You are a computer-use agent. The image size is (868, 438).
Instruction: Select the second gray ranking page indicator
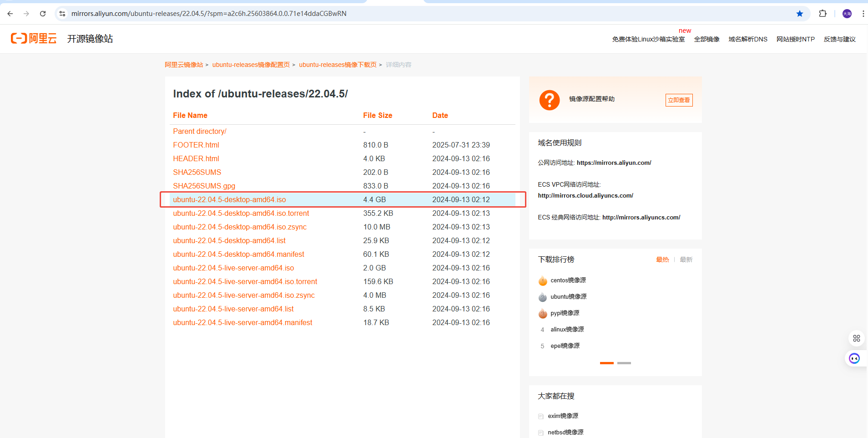[x=624, y=363]
